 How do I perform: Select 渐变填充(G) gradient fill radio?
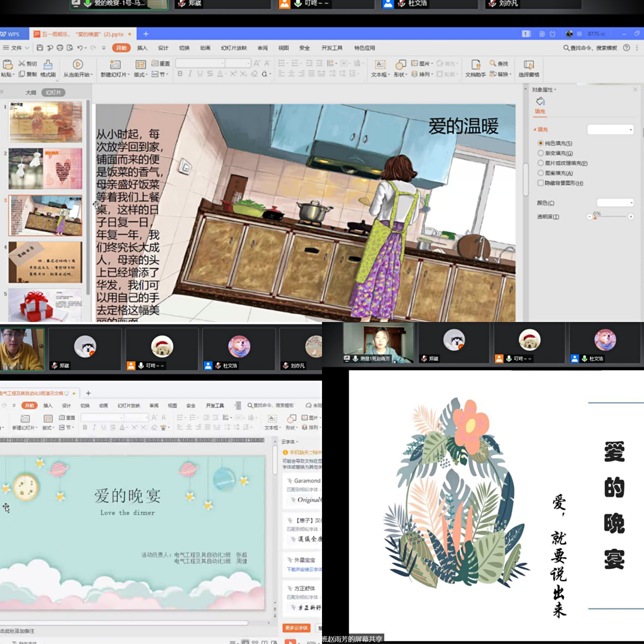pyautogui.click(x=541, y=153)
